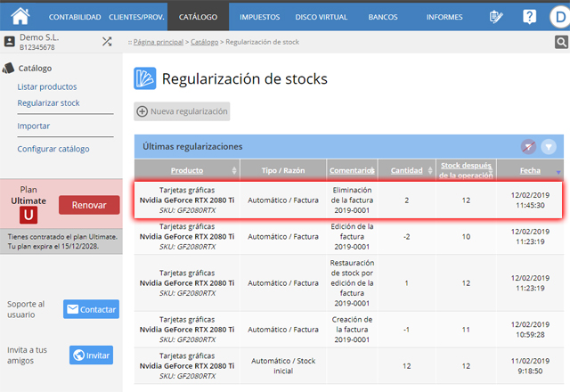570x392 pixels.
Task: Open the notes clipboard icon in top bar
Action: pyautogui.click(x=497, y=16)
